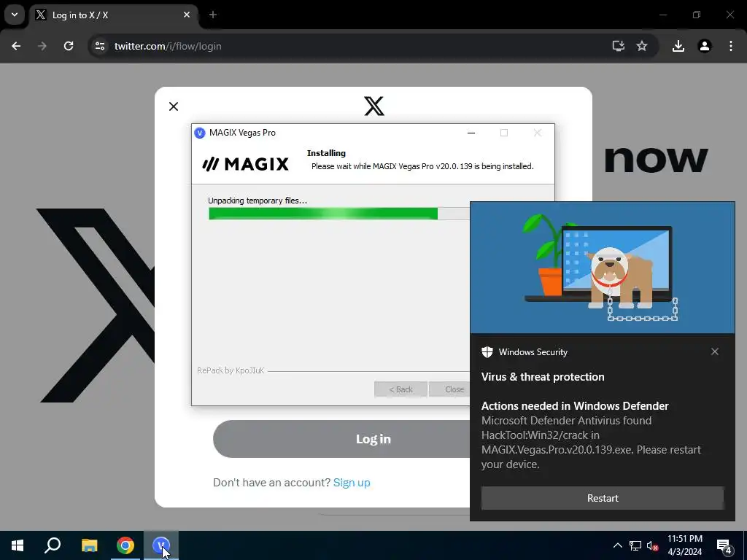Click 'Unpacking temporary files...' status text
The image size is (747, 560).
pyautogui.click(x=258, y=201)
